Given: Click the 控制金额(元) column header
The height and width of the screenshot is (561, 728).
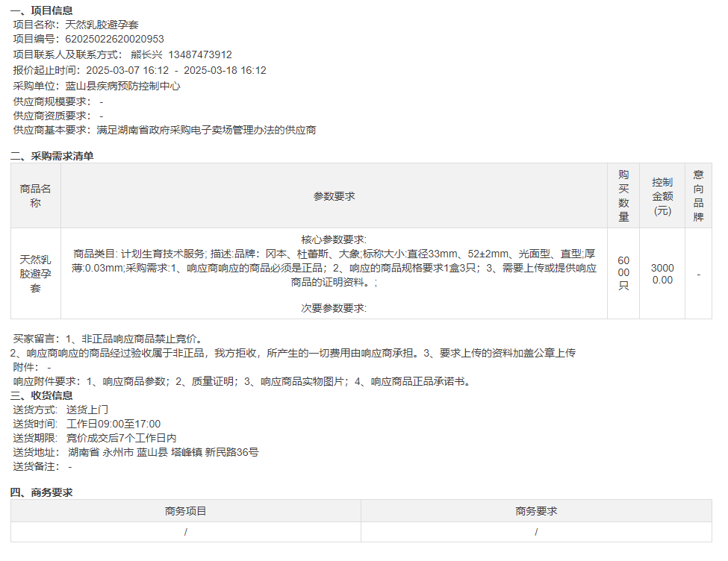Looking at the screenshot, I should click(x=662, y=196).
